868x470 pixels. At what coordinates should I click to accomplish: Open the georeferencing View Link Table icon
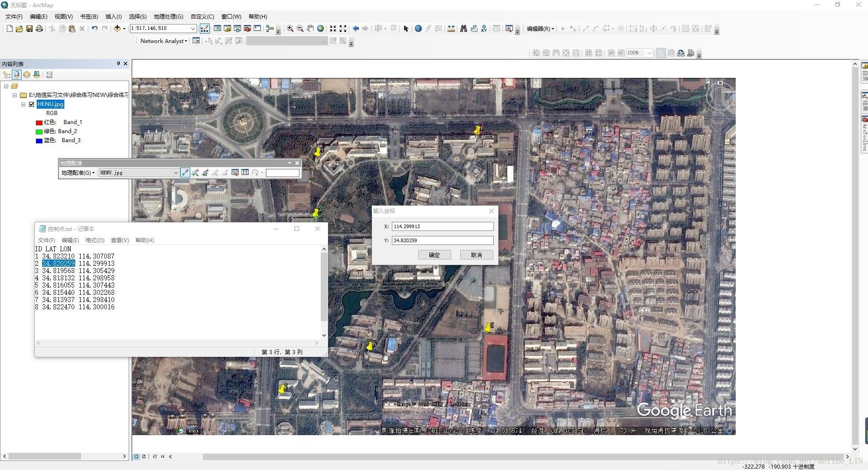click(x=245, y=173)
